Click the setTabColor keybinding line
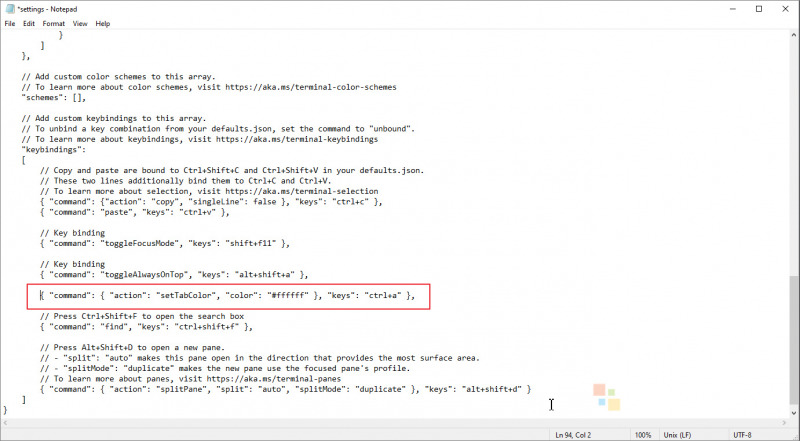Viewport: 800px width, 441px height. [228, 296]
